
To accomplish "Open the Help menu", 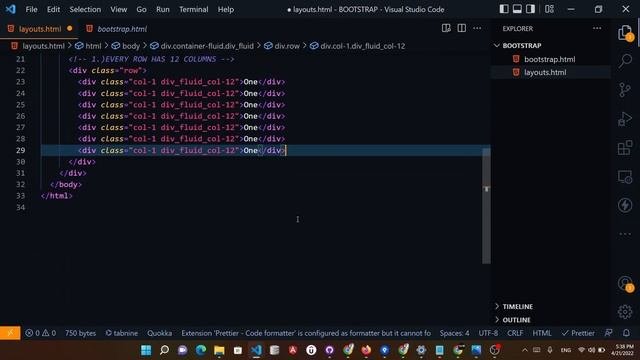I will coord(225,9).
